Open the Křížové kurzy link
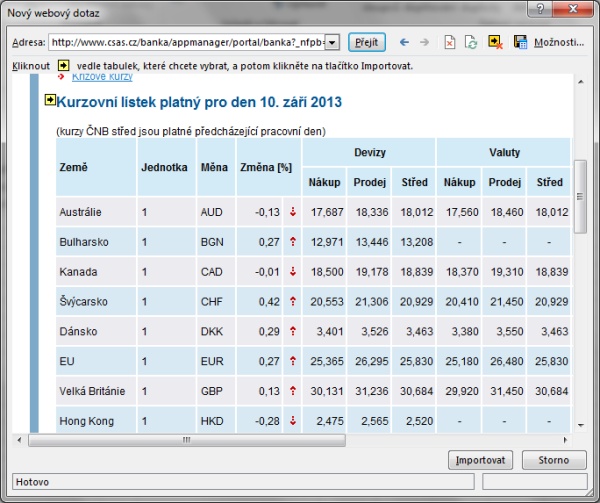The width and height of the screenshot is (600, 503). pyautogui.click(x=102, y=77)
